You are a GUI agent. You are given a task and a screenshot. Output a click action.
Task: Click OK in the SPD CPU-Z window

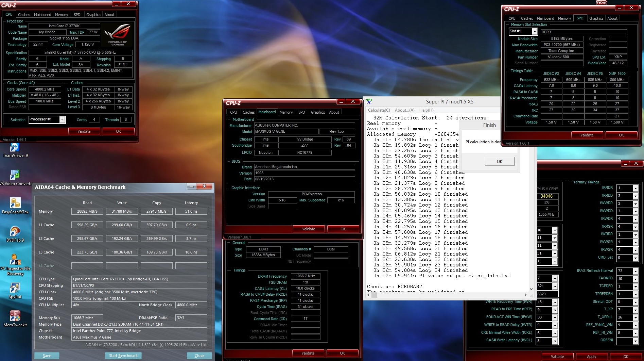click(621, 135)
